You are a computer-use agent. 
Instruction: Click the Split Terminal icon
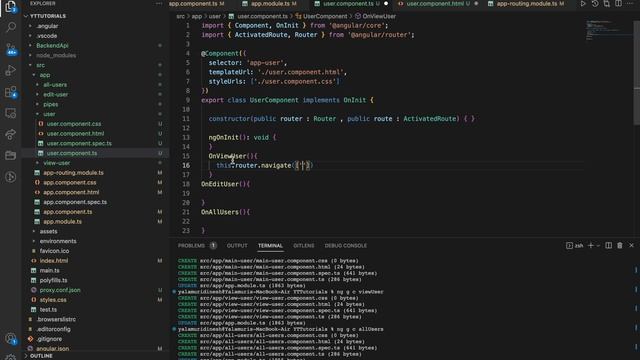click(x=608, y=245)
